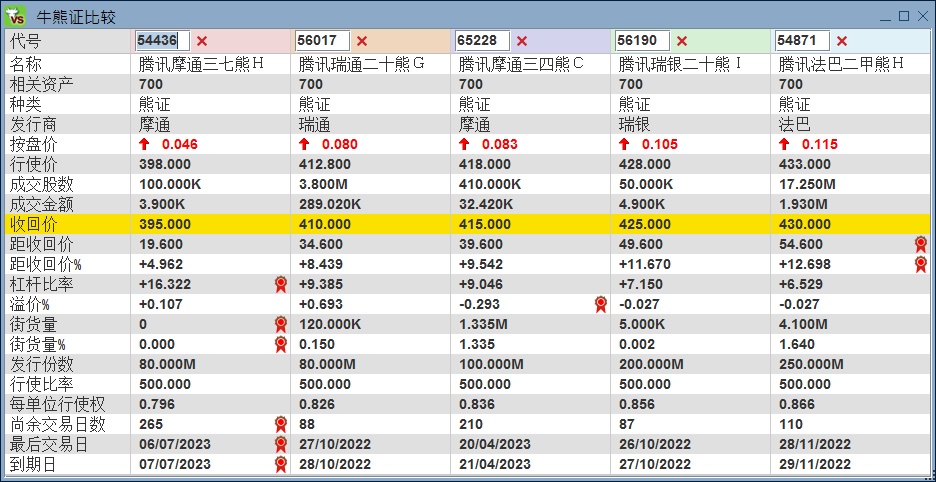Click the award ribbon beside 街货量% 0.000
This screenshot has width=936, height=482.
pyautogui.click(x=281, y=344)
